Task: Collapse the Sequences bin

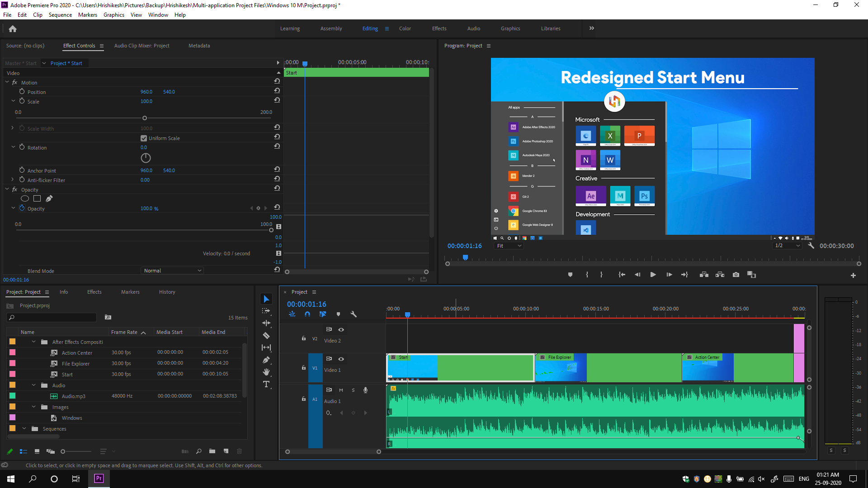Action: 24,429
